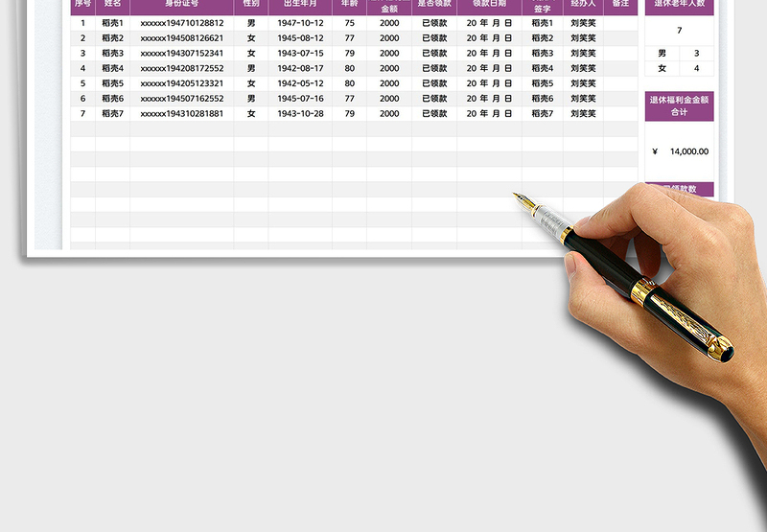The height and width of the screenshot is (532, 767).
Task: Select the 出生年月 header cell
Action: [x=300, y=5]
